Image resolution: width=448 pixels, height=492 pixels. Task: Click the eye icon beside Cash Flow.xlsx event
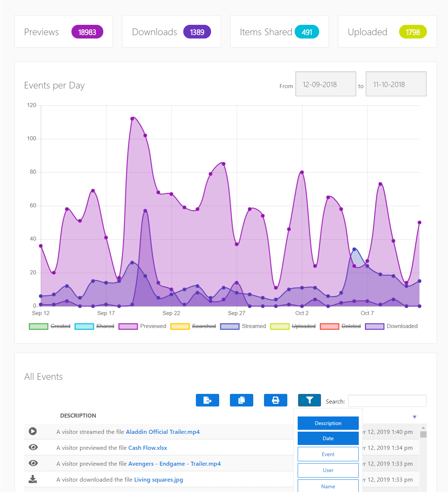tap(33, 447)
